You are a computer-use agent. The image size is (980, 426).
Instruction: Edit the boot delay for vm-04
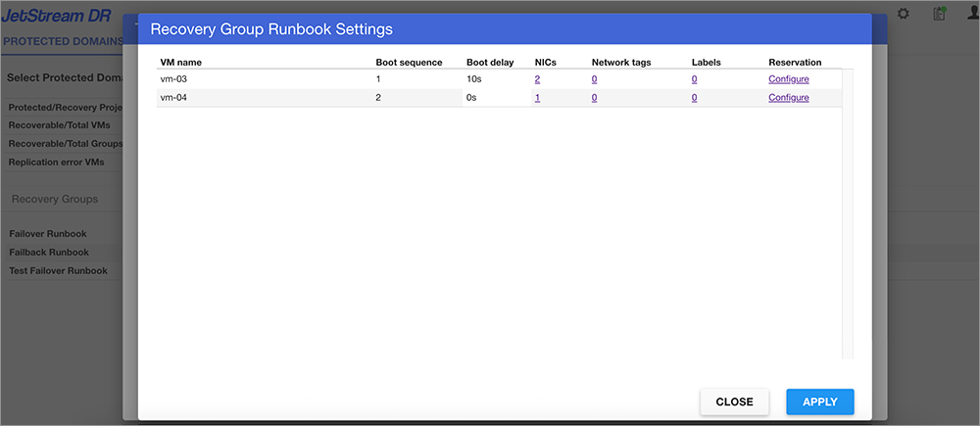[496, 98]
